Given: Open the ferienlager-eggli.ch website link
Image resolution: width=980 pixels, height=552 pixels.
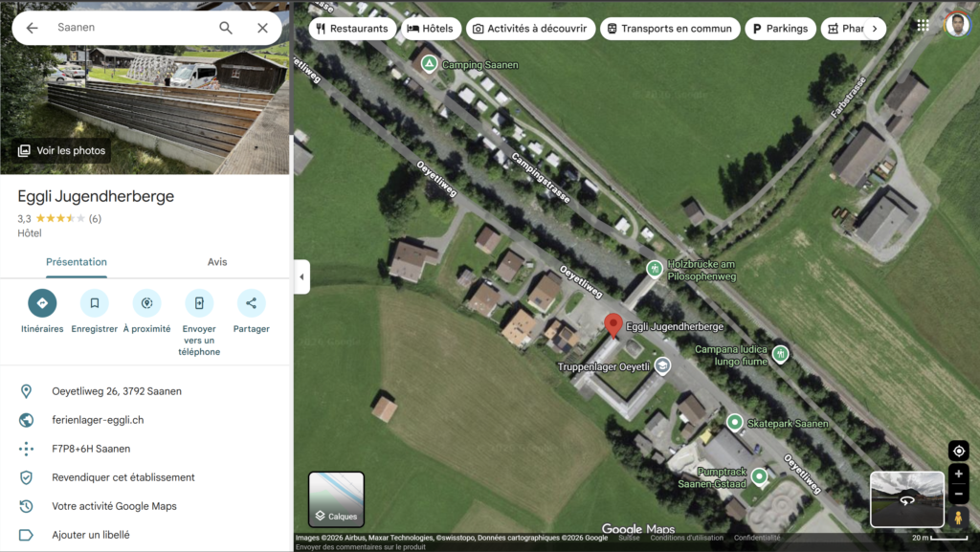Looking at the screenshot, I should click(98, 420).
